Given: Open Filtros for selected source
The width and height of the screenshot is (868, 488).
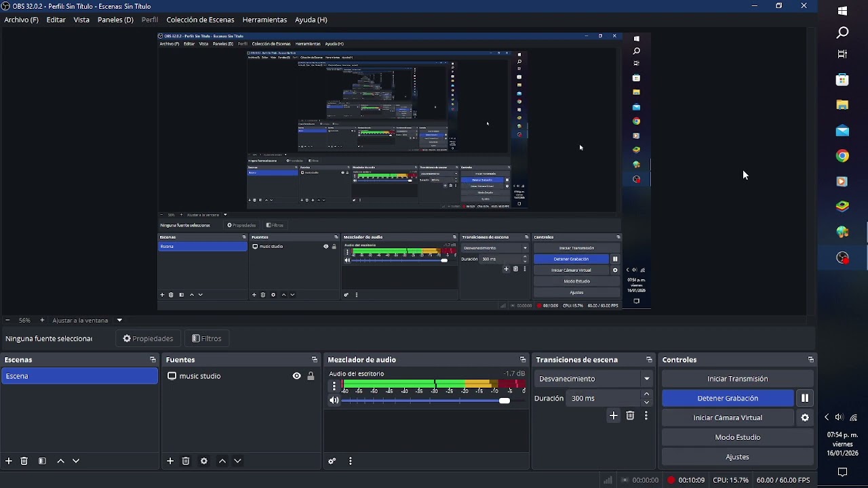Looking at the screenshot, I should 207,338.
